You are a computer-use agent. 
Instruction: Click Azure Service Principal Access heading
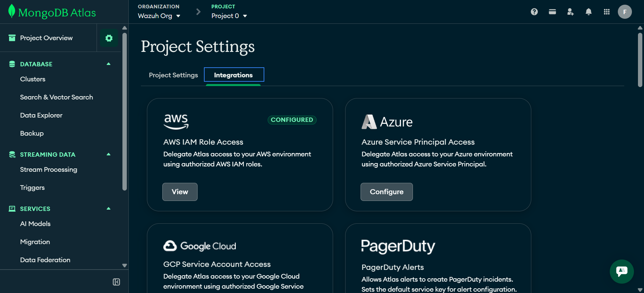[418, 142]
